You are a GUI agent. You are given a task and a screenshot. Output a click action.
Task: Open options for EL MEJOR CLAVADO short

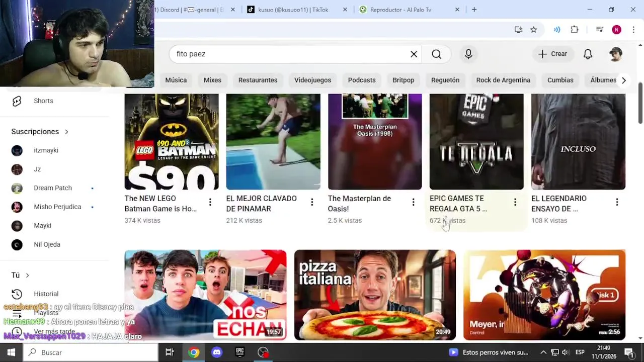point(312,202)
